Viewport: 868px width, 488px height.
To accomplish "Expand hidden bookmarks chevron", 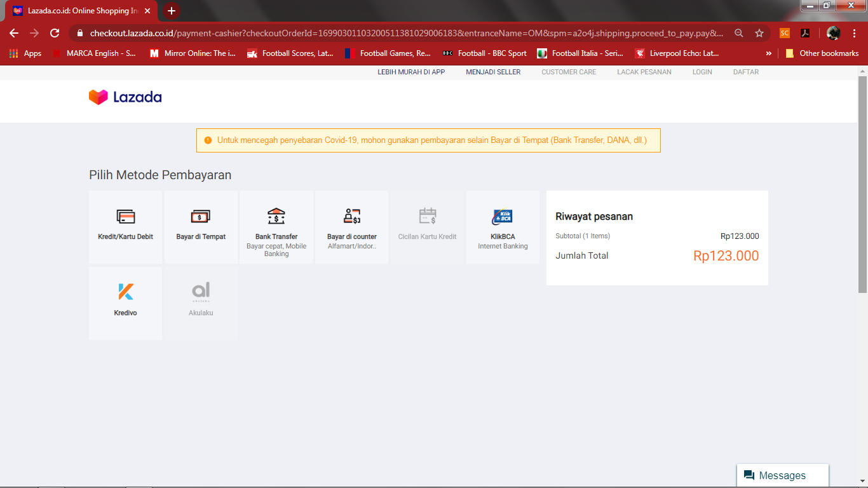I will coord(769,53).
